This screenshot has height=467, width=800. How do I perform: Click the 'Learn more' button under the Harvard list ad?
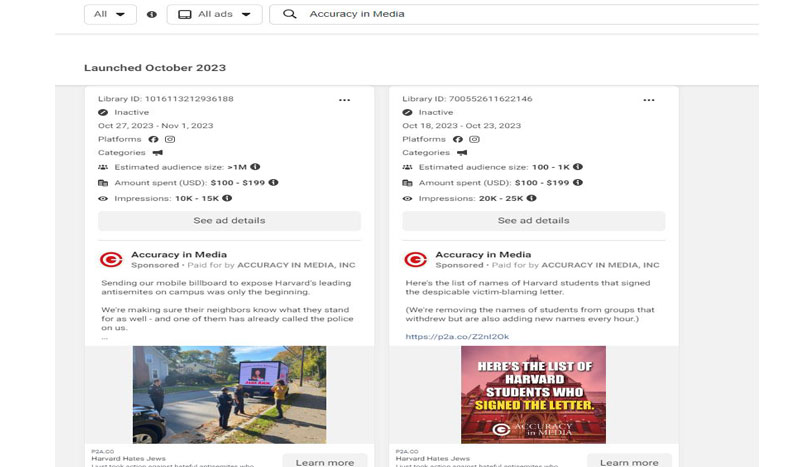click(629, 461)
